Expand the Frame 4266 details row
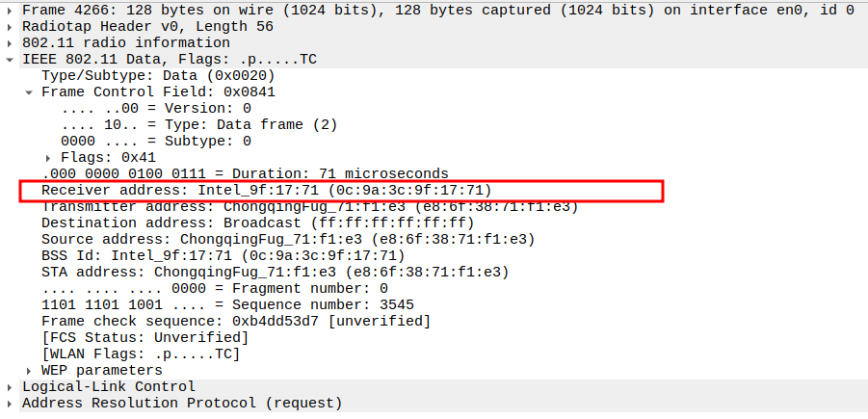Viewport: 868px width, 419px height. tap(11, 11)
